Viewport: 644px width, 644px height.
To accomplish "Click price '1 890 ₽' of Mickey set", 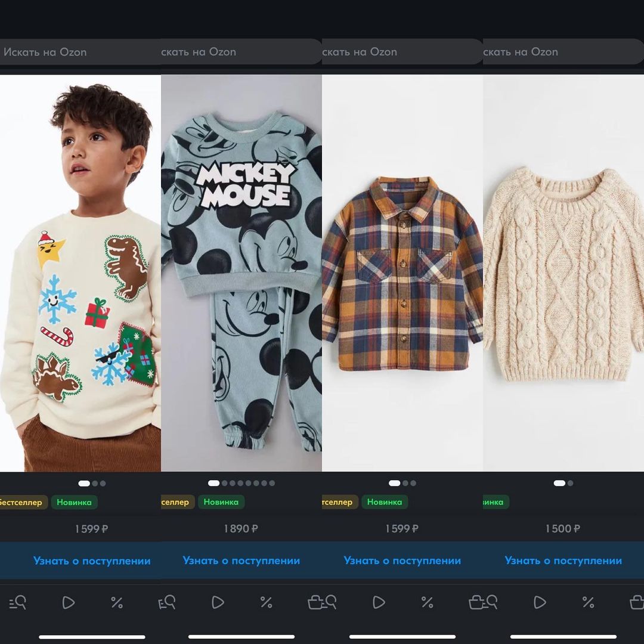I will [x=241, y=528].
